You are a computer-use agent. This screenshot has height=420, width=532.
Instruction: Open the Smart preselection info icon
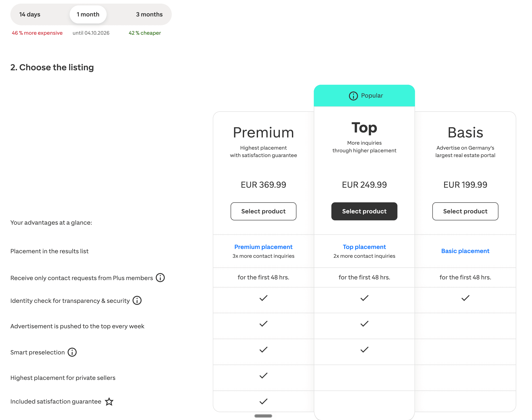point(72,352)
